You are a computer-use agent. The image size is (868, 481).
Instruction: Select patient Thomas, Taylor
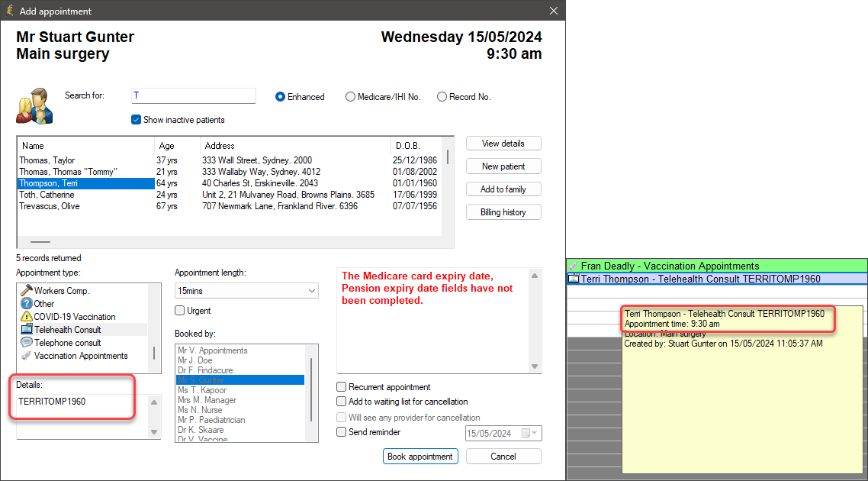tap(230, 160)
